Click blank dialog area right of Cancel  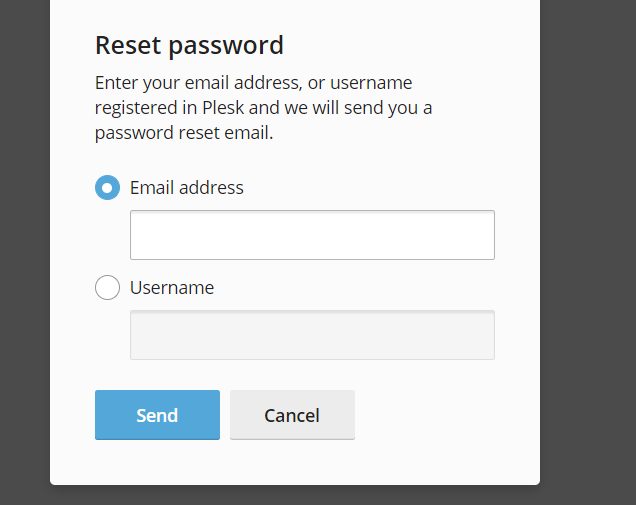(x=446, y=415)
